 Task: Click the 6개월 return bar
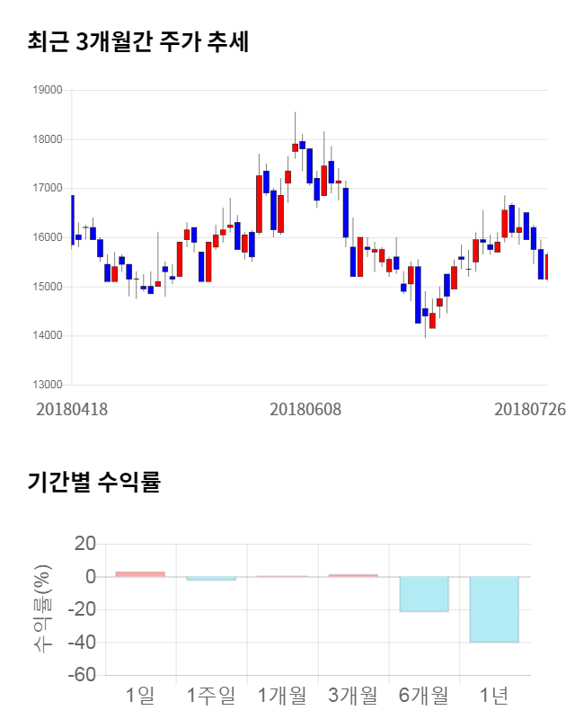[423, 594]
